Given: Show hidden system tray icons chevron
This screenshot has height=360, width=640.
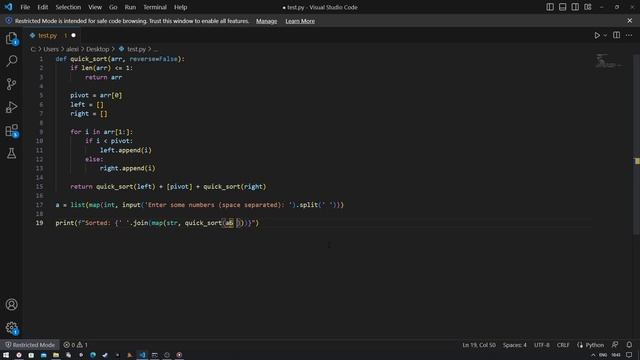Looking at the screenshot, I should coord(593,355).
